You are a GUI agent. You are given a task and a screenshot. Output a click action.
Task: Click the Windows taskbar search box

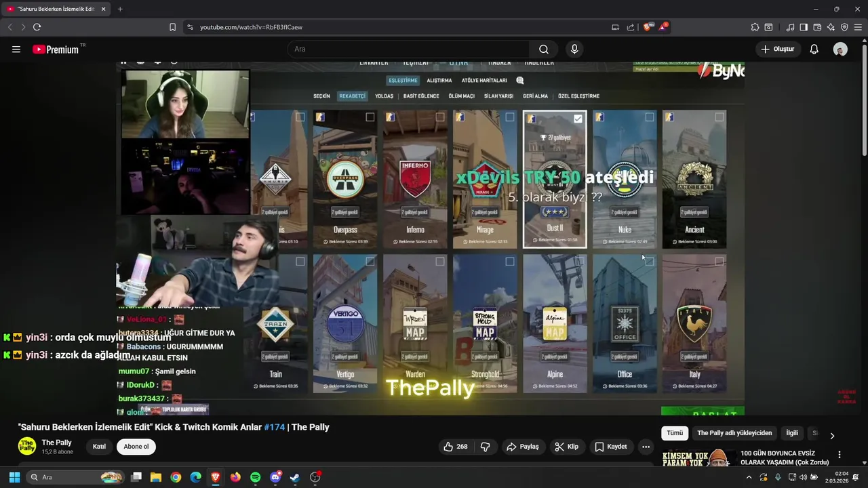coord(75,477)
